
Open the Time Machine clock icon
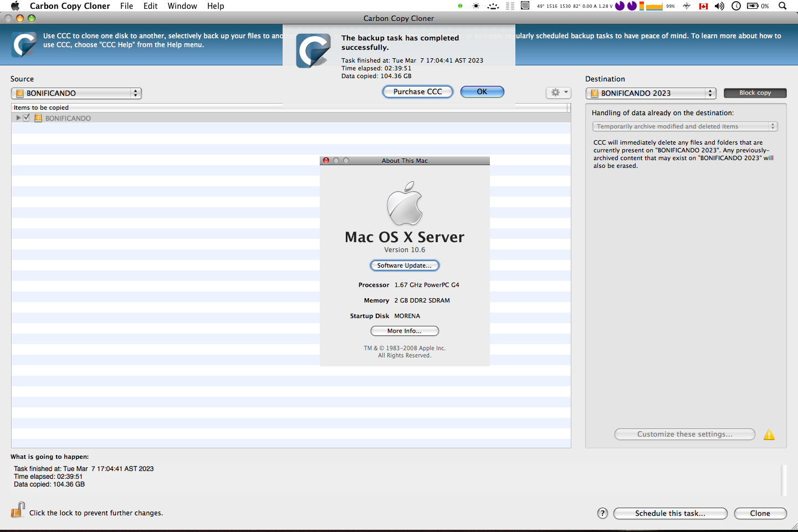tap(736, 6)
